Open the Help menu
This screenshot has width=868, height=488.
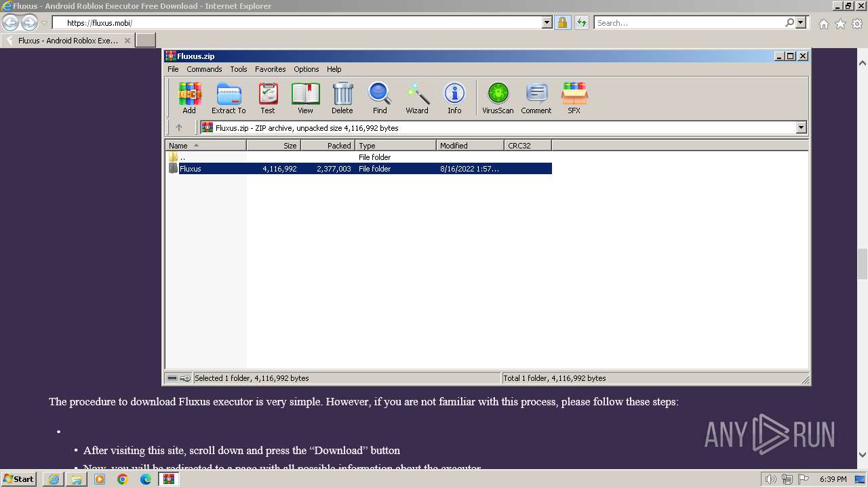(x=334, y=69)
